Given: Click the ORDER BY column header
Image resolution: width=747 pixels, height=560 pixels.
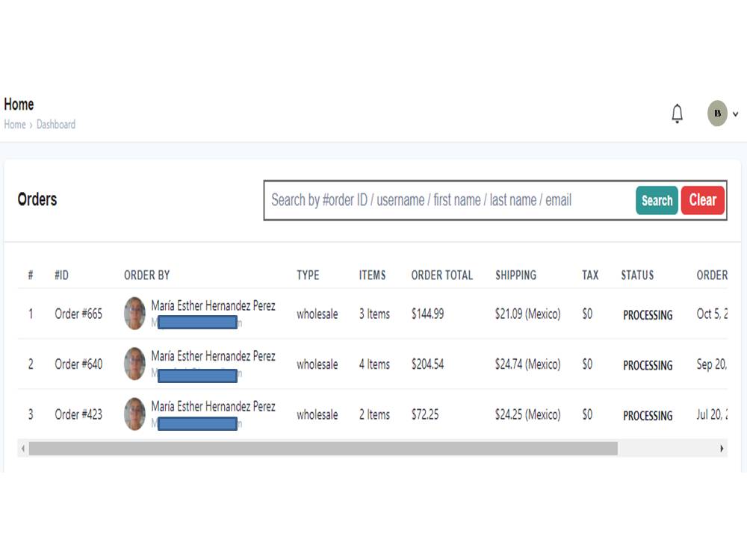Looking at the screenshot, I should point(146,276).
